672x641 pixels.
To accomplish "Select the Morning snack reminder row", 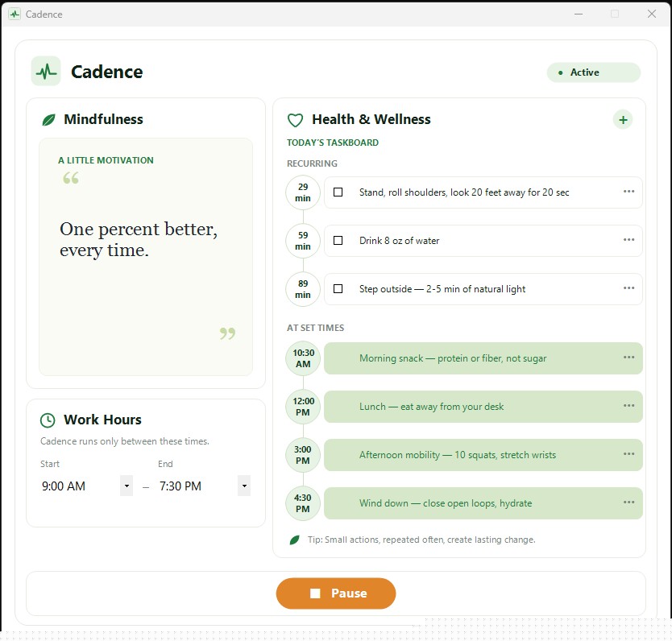I will [x=483, y=358].
